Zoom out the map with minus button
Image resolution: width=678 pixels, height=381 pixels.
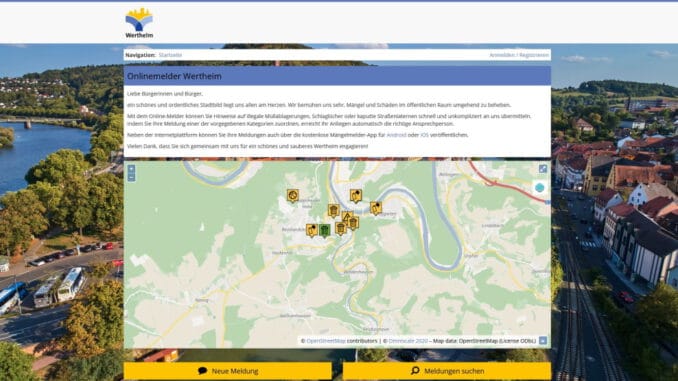pos(131,177)
